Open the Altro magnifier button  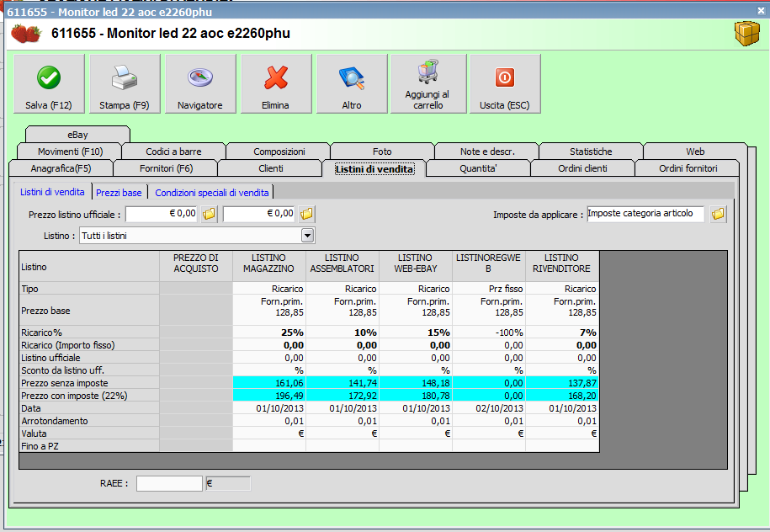coord(352,84)
